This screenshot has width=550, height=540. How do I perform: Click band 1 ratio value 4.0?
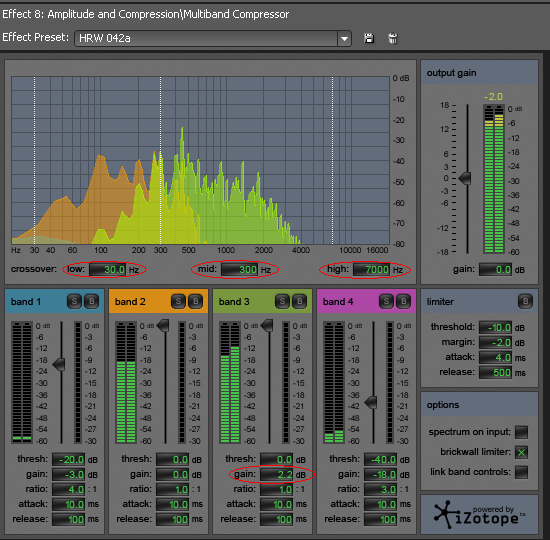[68, 489]
